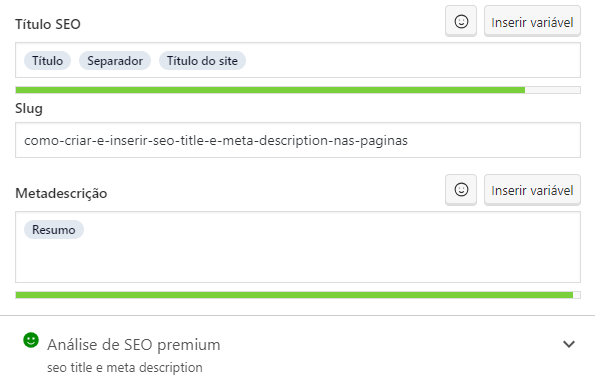Open the Análise de SEO premium heading
Screen dimensions: 595x387
click(134, 345)
